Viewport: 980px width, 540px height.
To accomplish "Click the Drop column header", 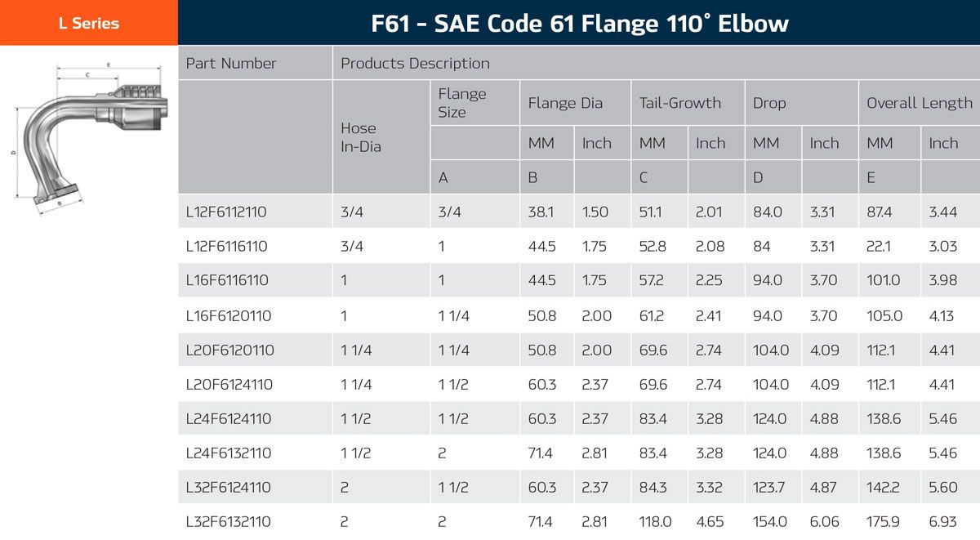I will click(x=769, y=103).
